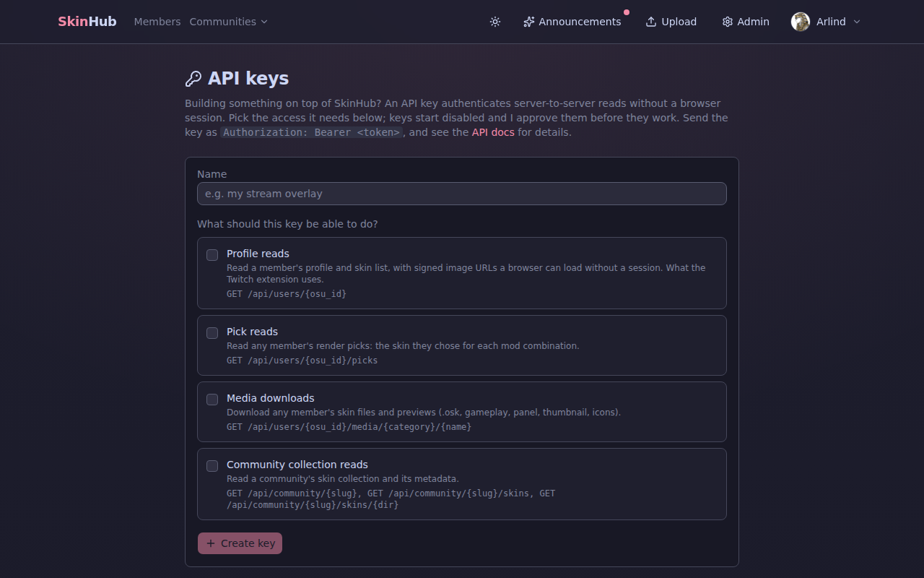Click the Upload arrow icon
Screen dimensions: 924x578
pos(651,22)
